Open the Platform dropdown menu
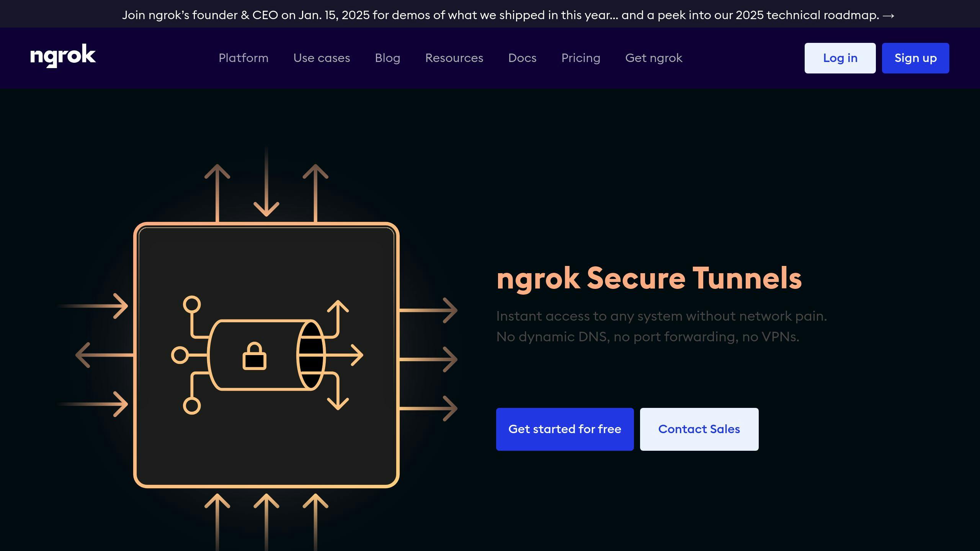Viewport: 980px width, 551px height. [x=243, y=58]
